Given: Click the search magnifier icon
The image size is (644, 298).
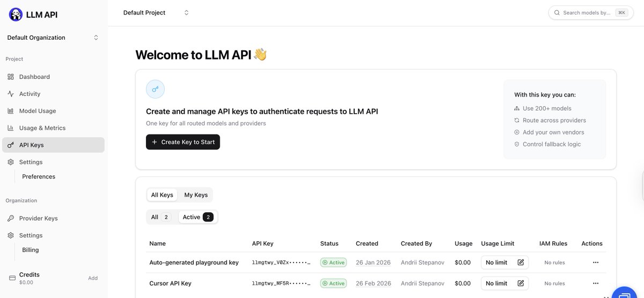Looking at the screenshot, I should click(x=557, y=13).
